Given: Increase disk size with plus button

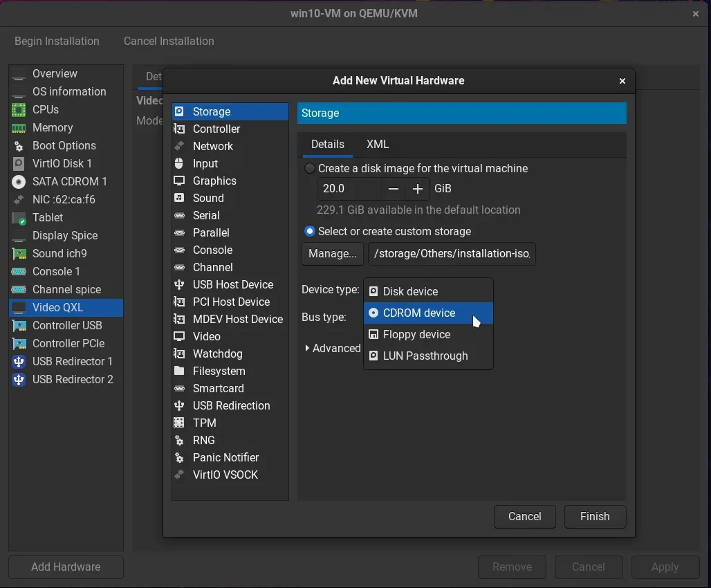Looking at the screenshot, I should point(418,189).
